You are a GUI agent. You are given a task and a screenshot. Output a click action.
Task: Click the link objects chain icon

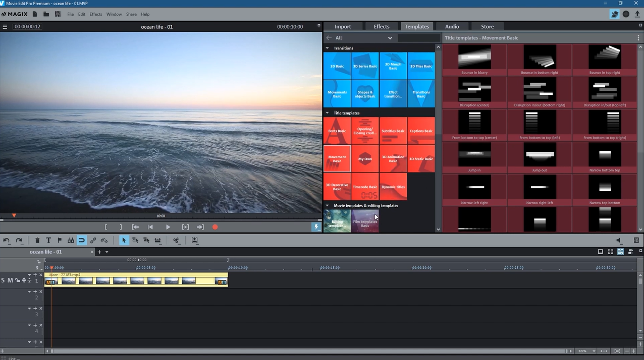pos(93,241)
